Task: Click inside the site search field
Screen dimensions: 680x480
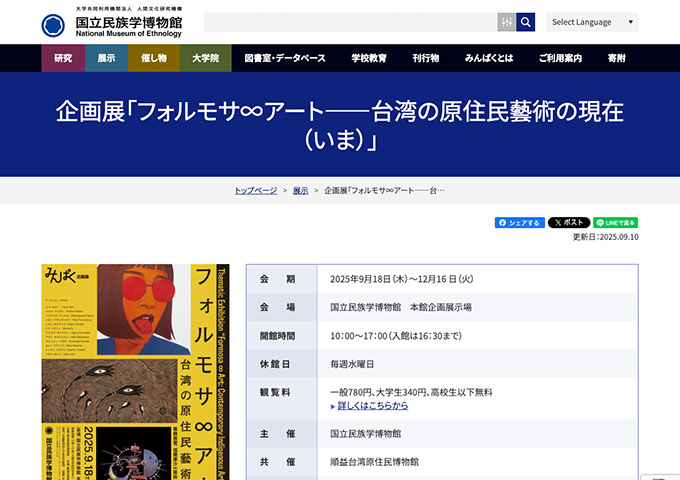Action: (x=350, y=22)
